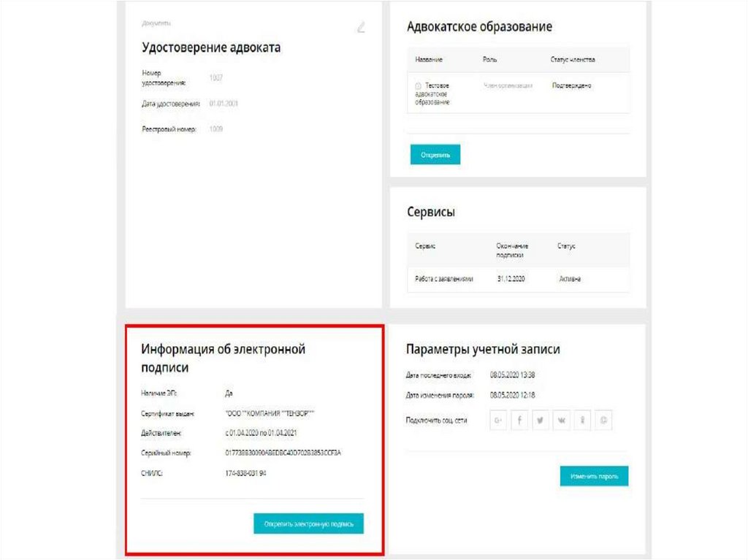Click the Изменить пароль button
The width and height of the screenshot is (748, 560).
[594, 476]
